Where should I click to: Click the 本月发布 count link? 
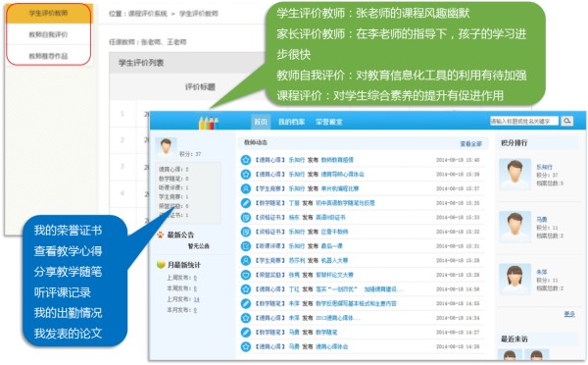[x=195, y=310]
